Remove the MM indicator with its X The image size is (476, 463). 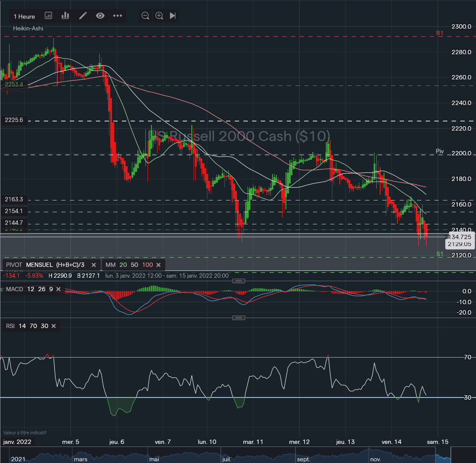pos(158,265)
